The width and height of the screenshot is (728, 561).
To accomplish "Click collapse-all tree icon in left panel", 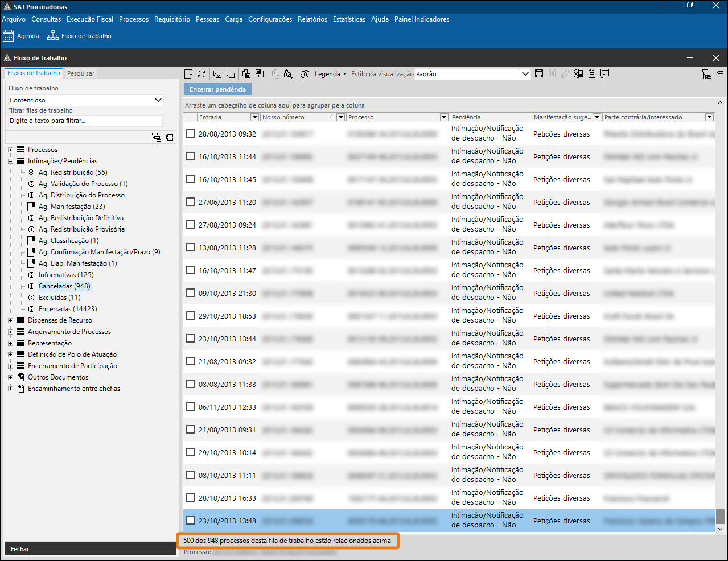I will (x=170, y=137).
